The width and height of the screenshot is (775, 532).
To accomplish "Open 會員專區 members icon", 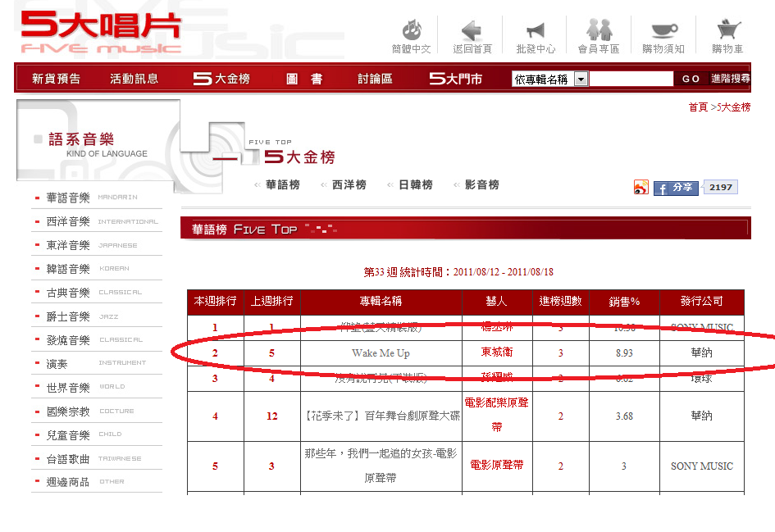I will (599, 35).
